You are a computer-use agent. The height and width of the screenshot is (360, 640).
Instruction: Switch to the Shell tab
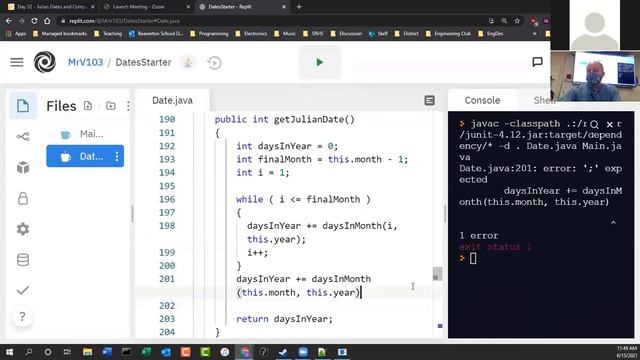pyautogui.click(x=543, y=100)
